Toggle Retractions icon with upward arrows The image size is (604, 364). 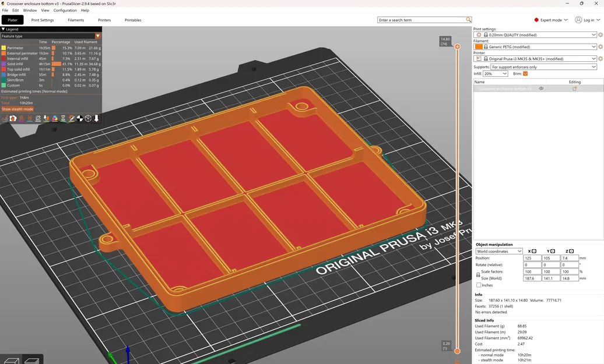coord(22,118)
